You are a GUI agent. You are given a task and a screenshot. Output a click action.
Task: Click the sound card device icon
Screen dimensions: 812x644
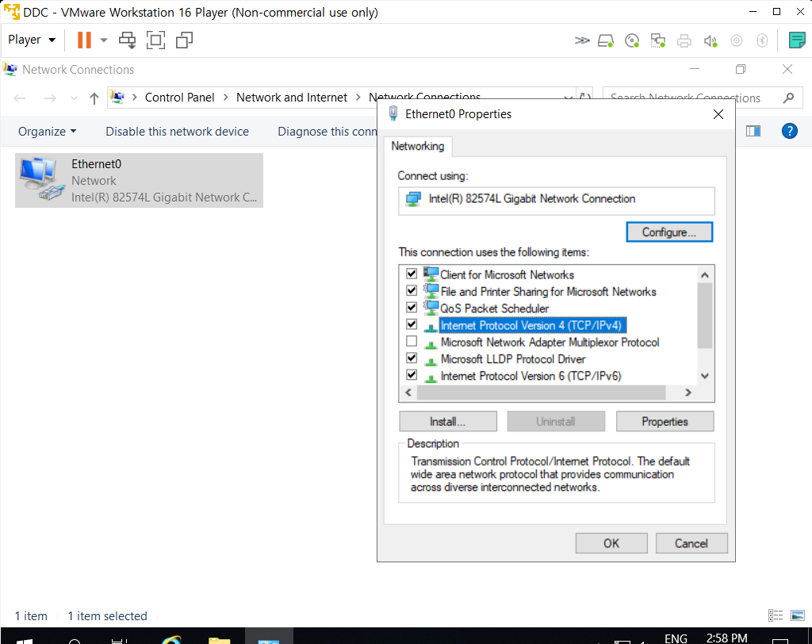pos(710,40)
